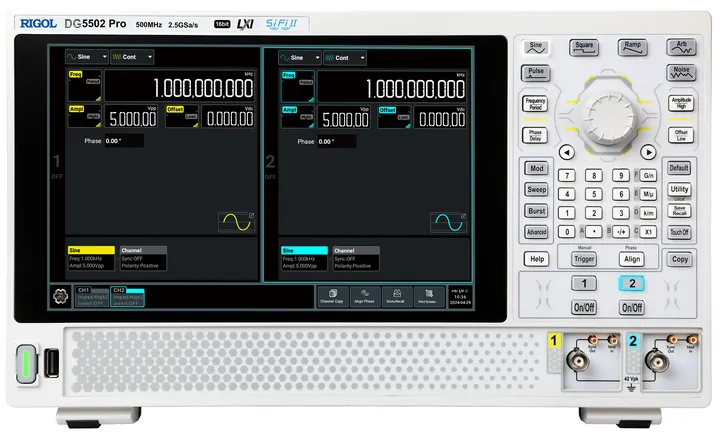Open the Sweep menu key
The height and width of the screenshot is (437, 720).
tap(536, 190)
